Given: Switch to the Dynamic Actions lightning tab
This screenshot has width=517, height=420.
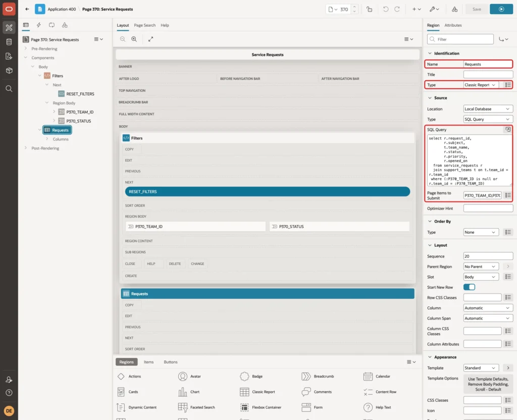Looking at the screenshot, I should pyautogui.click(x=38, y=25).
